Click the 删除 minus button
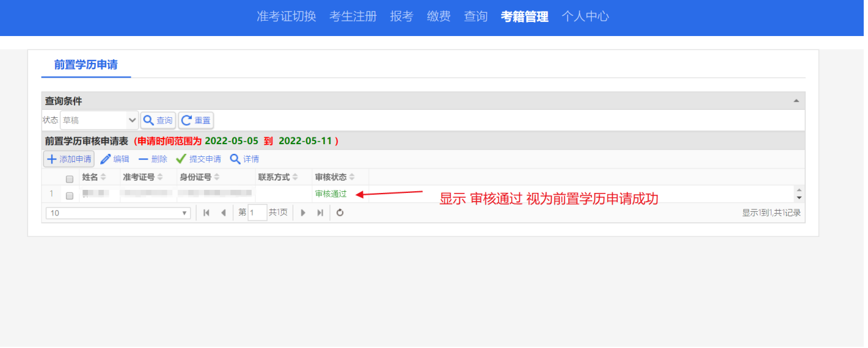The width and height of the screenshot is (868, 348). click(153, 159)
